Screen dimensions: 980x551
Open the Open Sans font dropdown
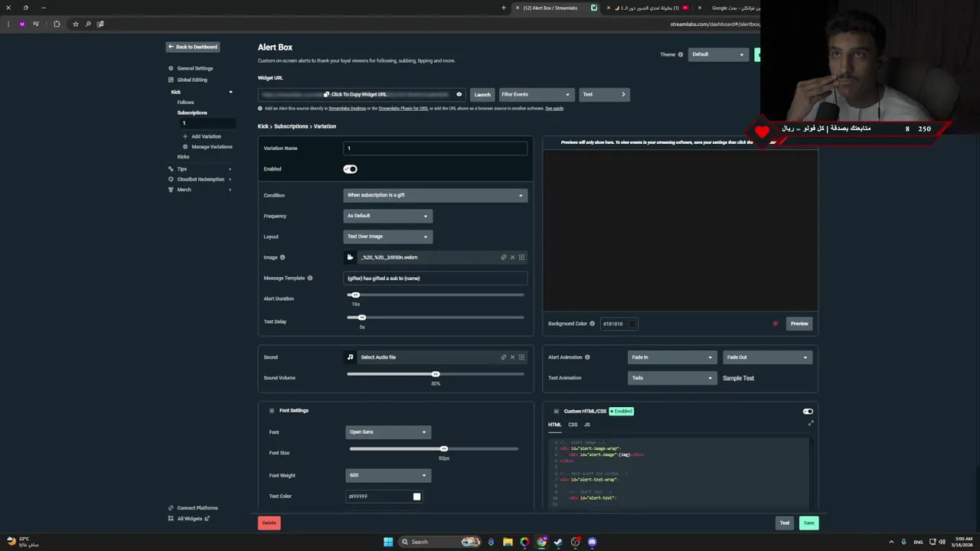coord(387,432)
